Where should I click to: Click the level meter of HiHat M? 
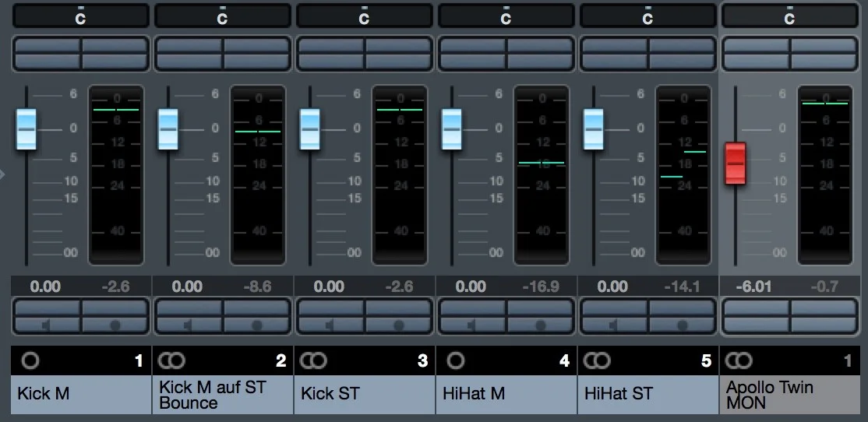542,174
